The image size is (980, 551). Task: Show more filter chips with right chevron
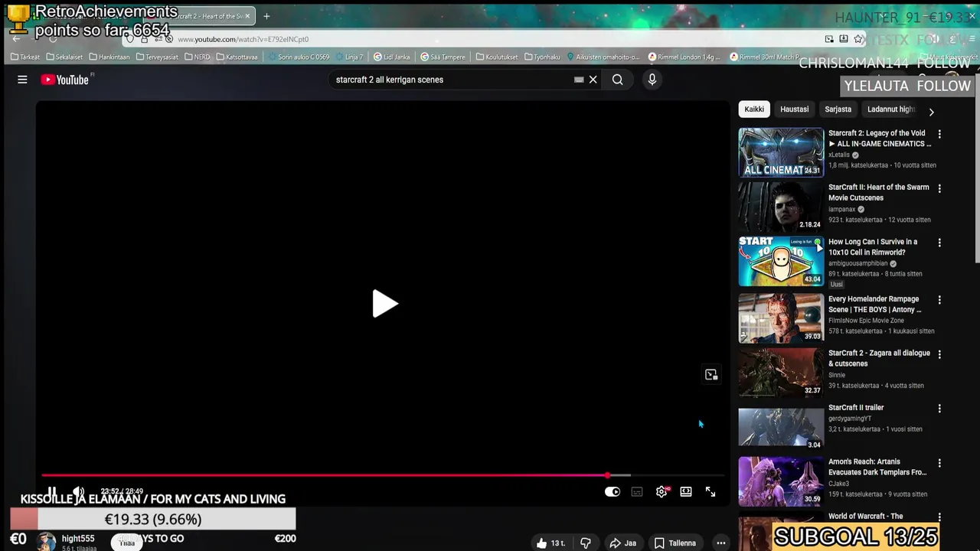coord(931,112)
